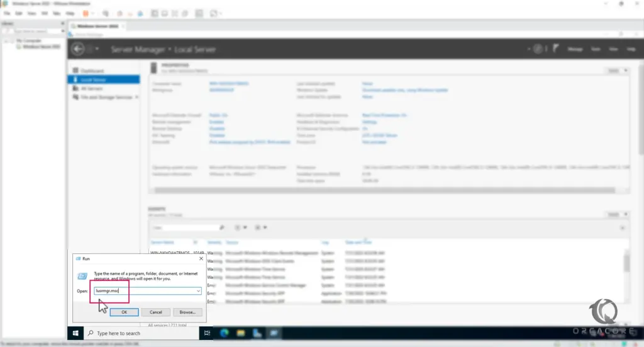The image size is (644, 347).
Task: Expand the dropdown beside the VMware power icon
Action: pos(92,14)
